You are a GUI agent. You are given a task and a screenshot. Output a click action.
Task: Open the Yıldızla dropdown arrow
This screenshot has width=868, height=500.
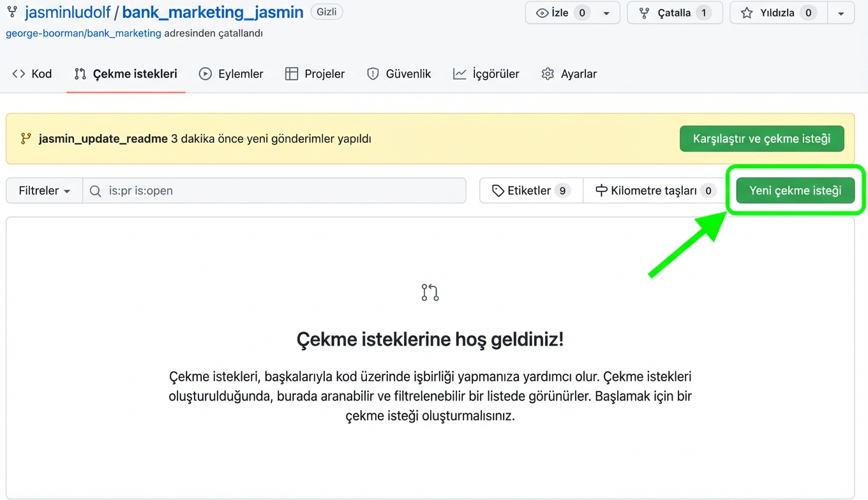pyautogui.click(x=841, y=13)
